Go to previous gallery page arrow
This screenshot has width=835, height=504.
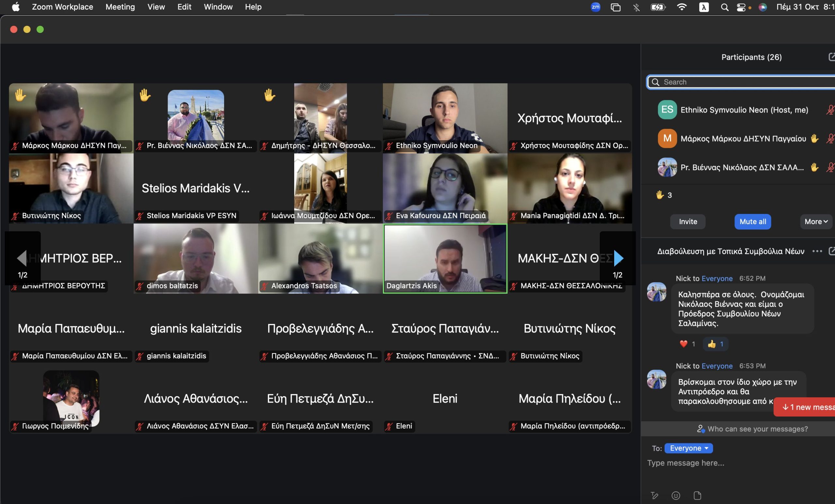coord(22,258)
